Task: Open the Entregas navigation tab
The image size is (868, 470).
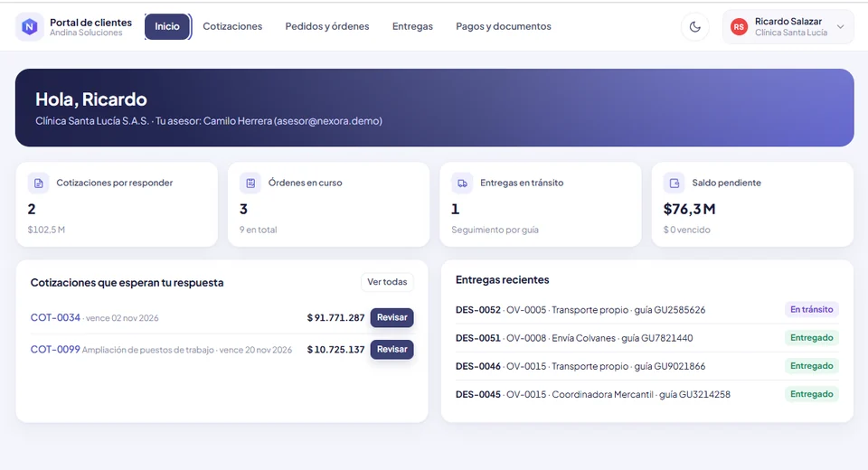Action: coord(412,26)
